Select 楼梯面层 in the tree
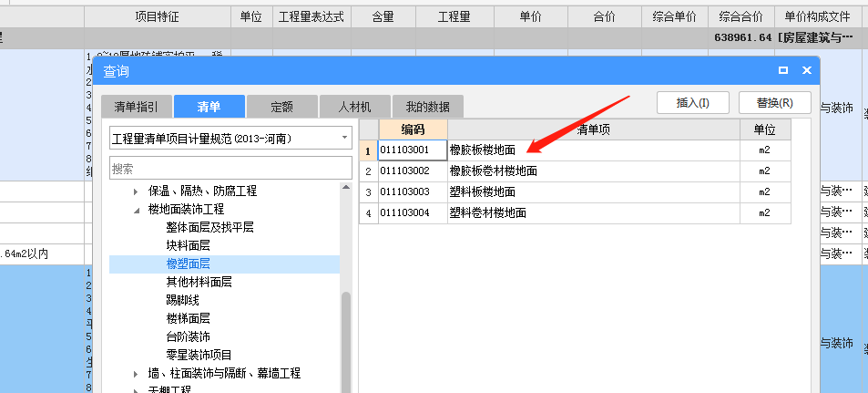Screen dimensions: 868x393 [188, 319]
